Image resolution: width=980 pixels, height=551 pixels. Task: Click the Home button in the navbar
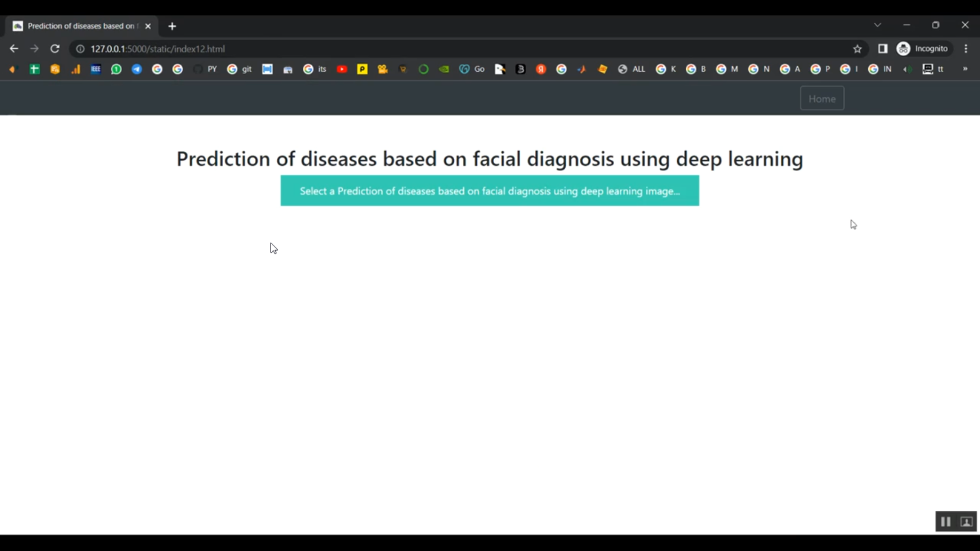(822, 99)
